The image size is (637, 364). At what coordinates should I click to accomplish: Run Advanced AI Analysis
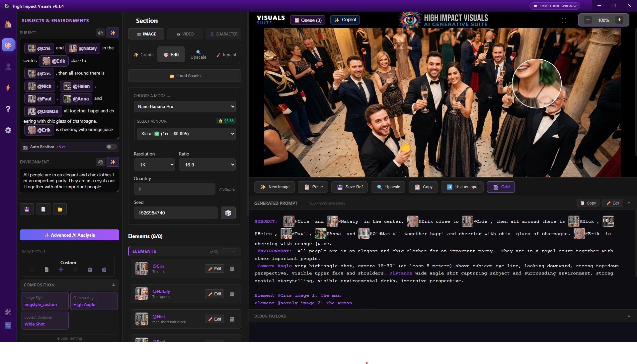69,235
